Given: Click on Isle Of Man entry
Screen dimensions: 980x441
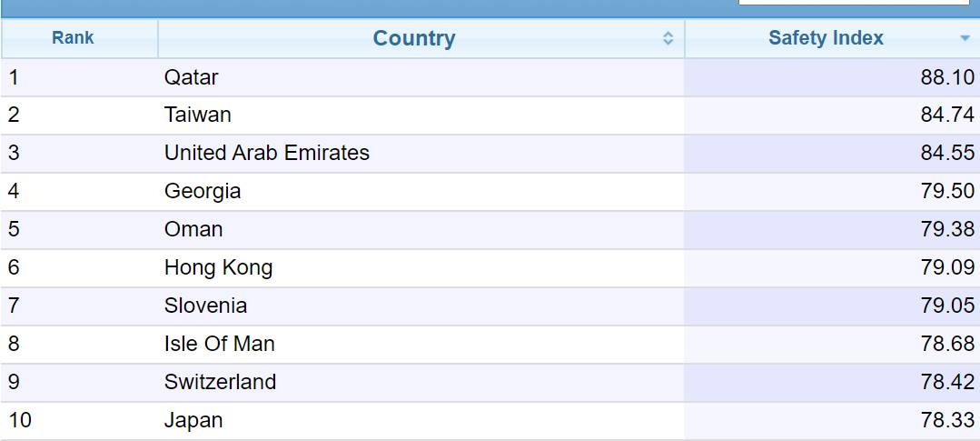Looking at the screenshot, I should (220, 345).
